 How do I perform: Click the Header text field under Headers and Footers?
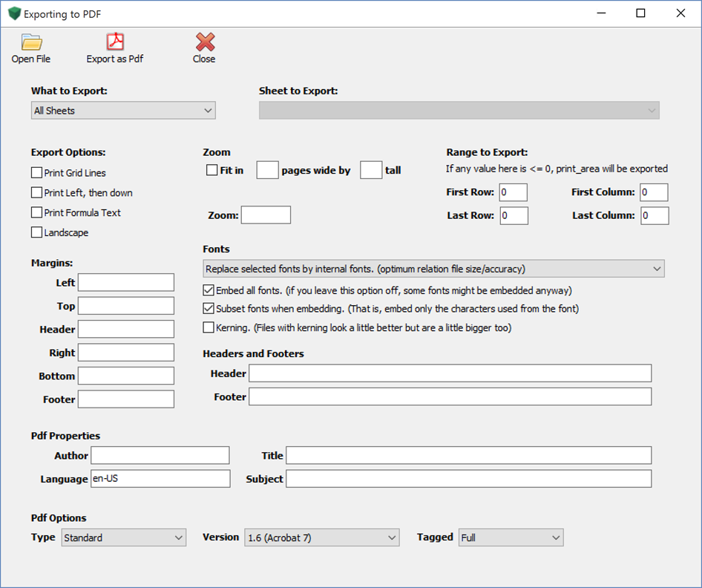point(450,373)
